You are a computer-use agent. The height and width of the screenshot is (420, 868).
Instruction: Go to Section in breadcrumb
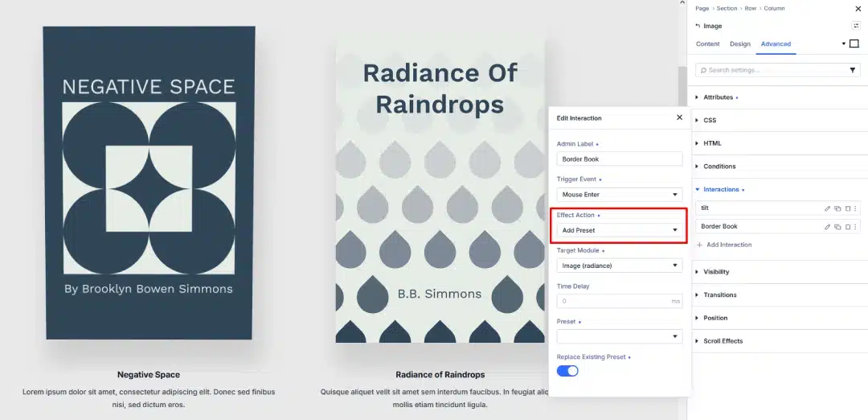[x=727, y=8]
